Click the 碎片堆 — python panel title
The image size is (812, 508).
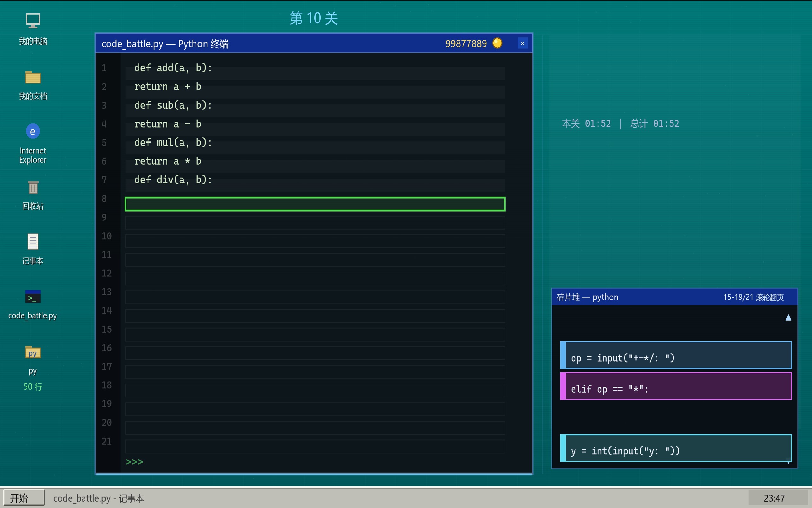[587, 297]
